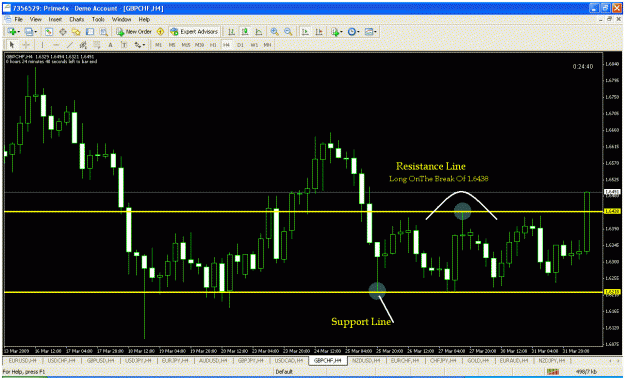The image size is (625, 378).
Task: Switch timeframe to M5
Action: (x=172, y=45)
